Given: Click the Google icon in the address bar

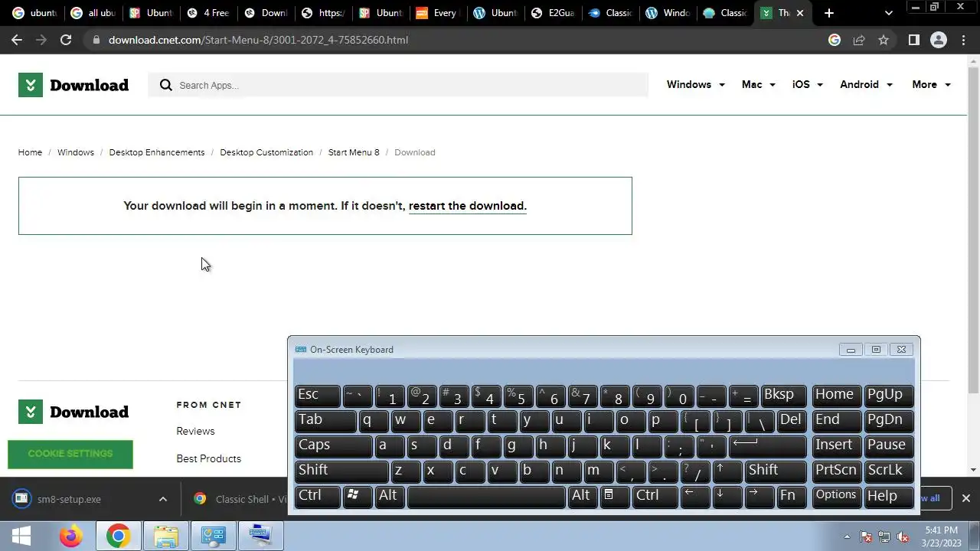Looking at the screenshot, I should [x=835, y=40].
